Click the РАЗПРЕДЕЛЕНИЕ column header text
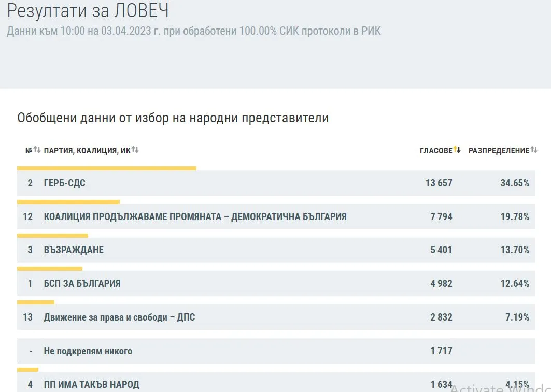 [x=499, y=151]
